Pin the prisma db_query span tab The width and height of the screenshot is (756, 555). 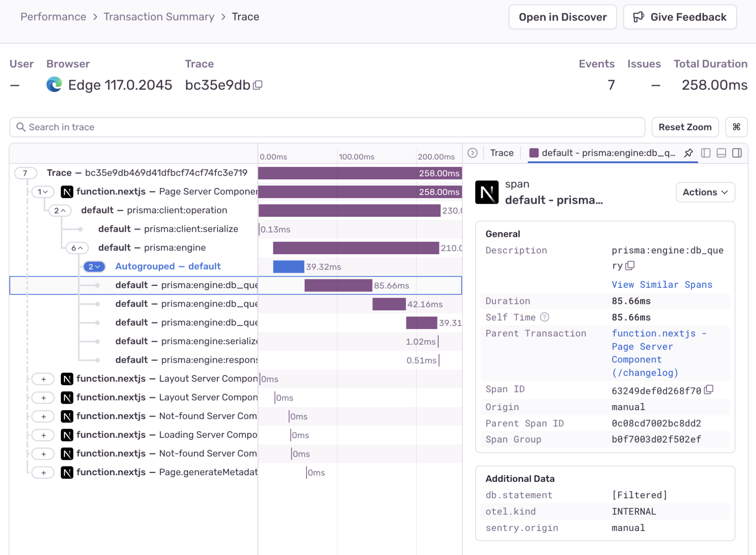[x=689, y=153]
